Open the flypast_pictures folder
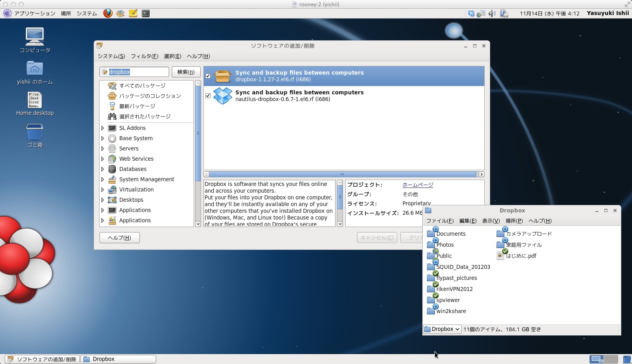Screen dimensions: 632x364 point(452,278)
